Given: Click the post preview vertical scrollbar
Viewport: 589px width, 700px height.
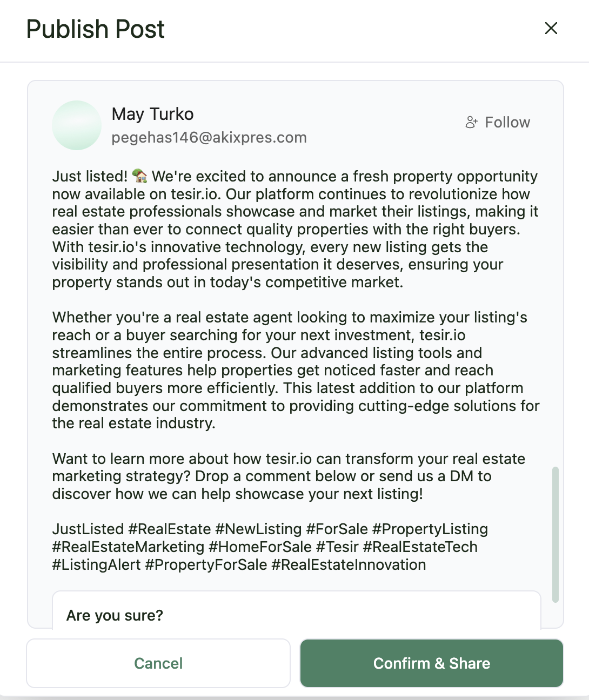Looking at the screenshot, I should [555, 534].
